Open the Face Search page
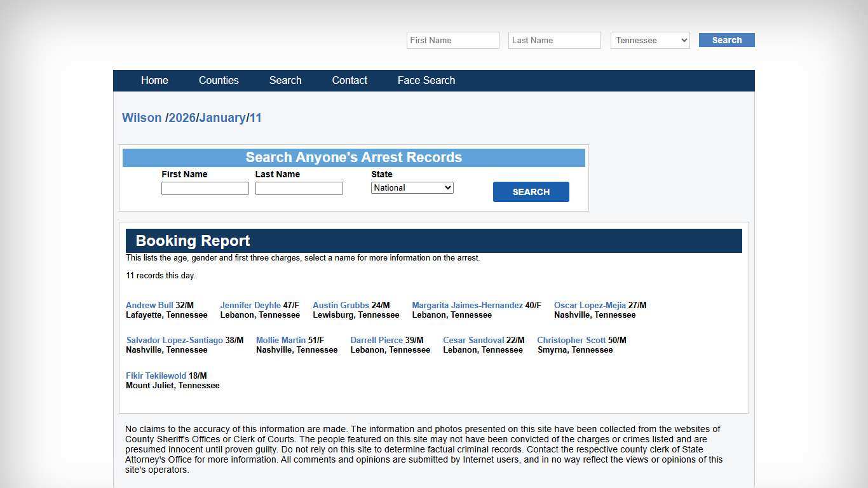This screenshot has height=488, width=868. [x=426, y=80]
